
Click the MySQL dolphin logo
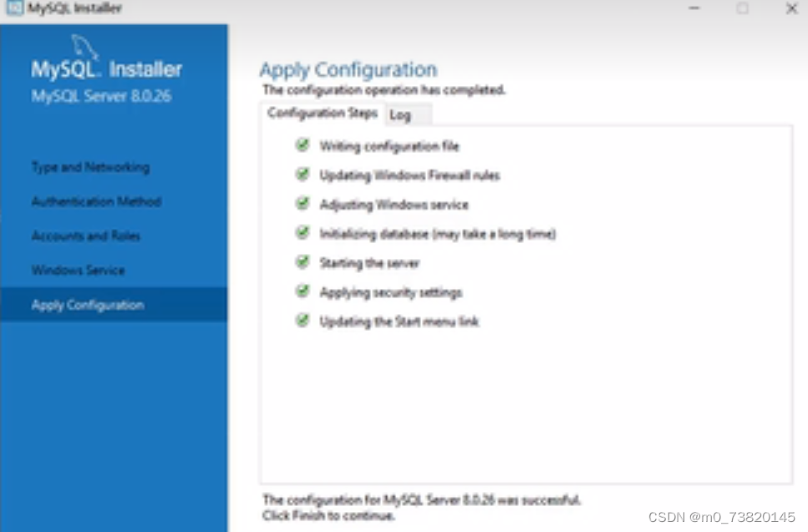click(84, 47)
